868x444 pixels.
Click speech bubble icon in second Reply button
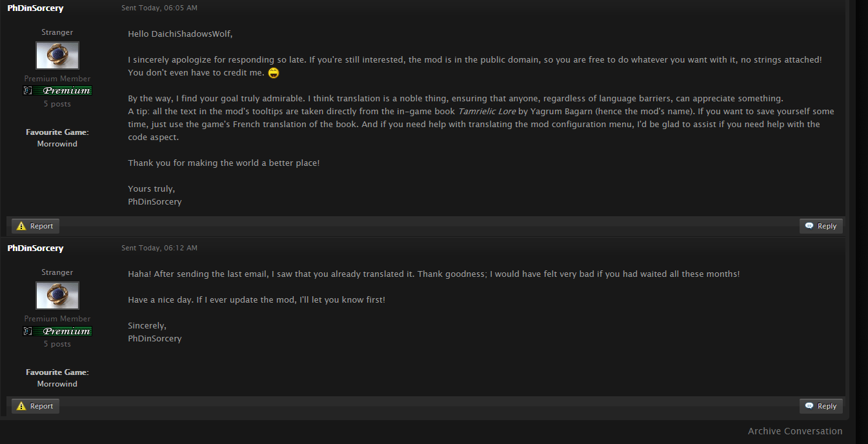[x=809, y=406]
